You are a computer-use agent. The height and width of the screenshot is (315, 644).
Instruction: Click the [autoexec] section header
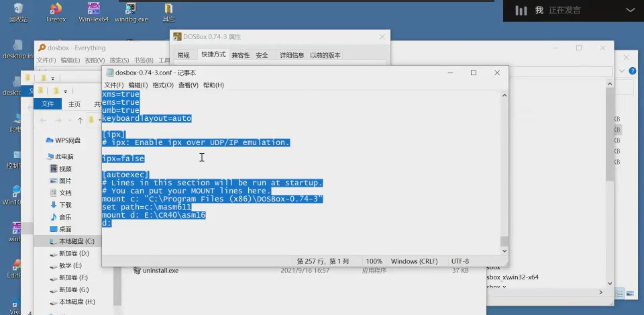click(x=125, y=175)
